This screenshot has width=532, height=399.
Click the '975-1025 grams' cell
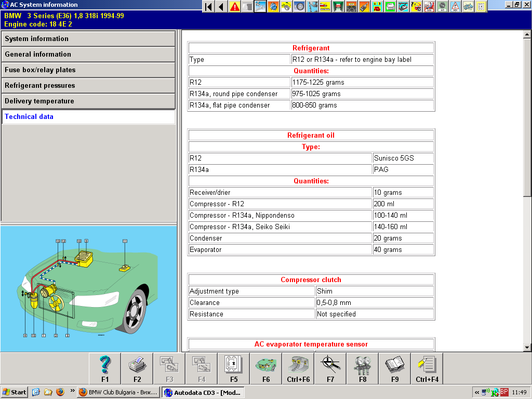pyautogui.click(x=362, y=94)
